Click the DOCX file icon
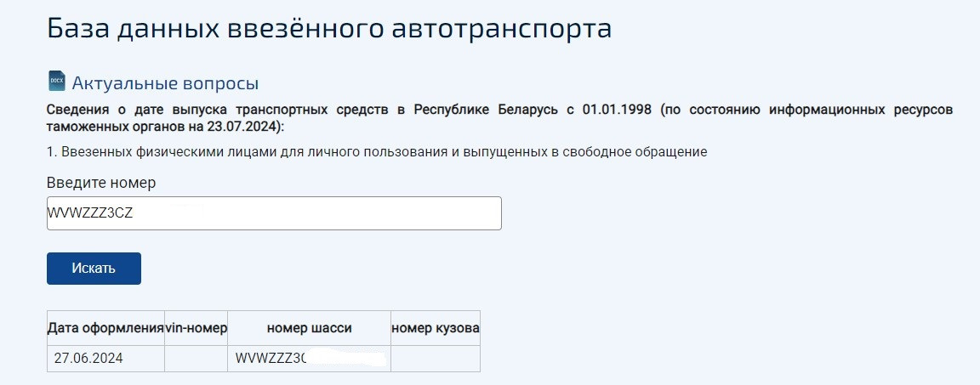Viewport: 980px width, 385px height. 57,82
